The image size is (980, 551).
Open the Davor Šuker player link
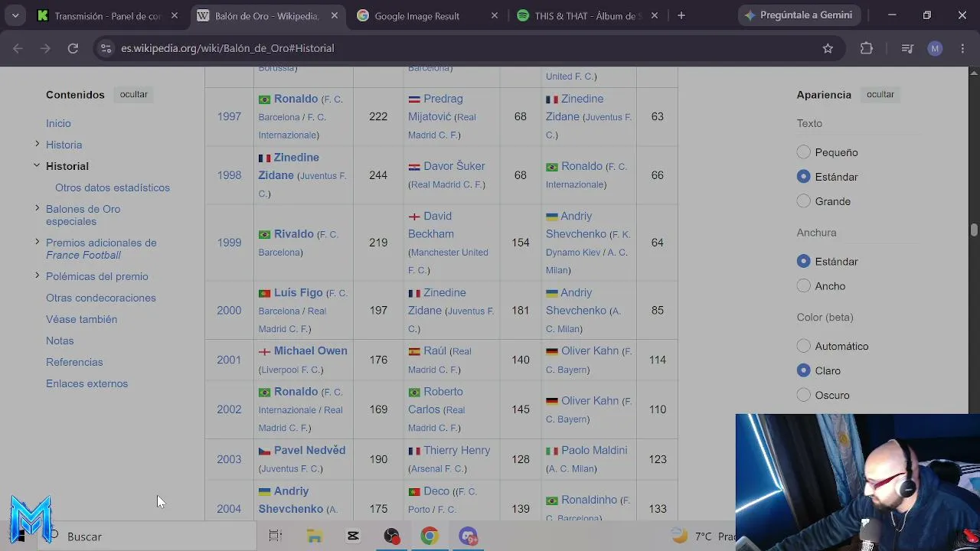pos(454,166)
